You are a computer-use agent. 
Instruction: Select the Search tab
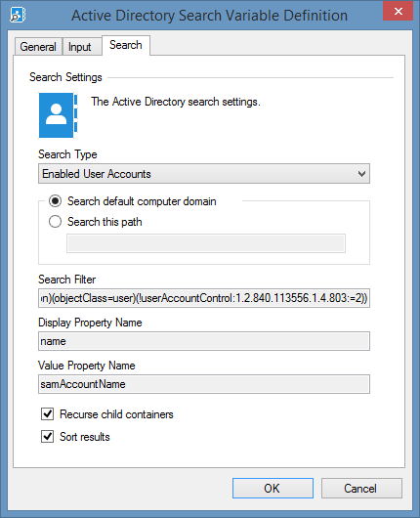[126, 45]
